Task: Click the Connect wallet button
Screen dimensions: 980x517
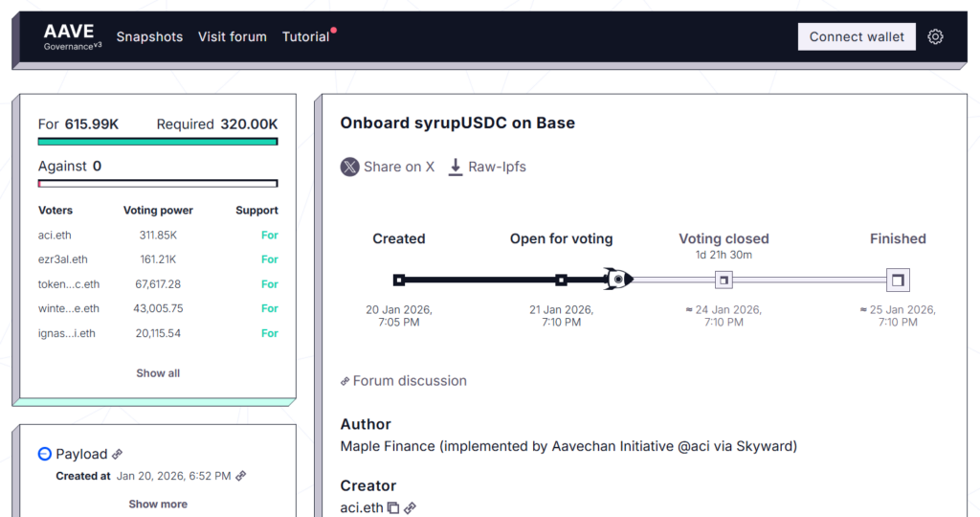Action: pos(857,37)
